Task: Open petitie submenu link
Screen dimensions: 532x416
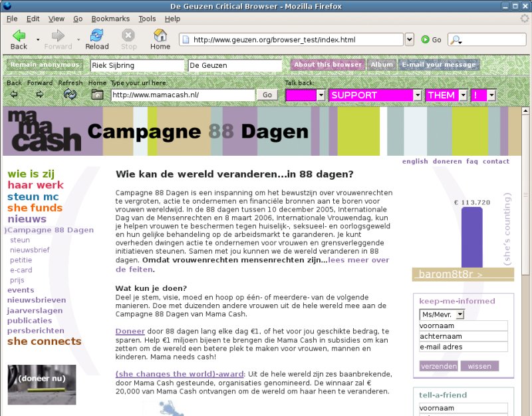Action: click(21, 260)
